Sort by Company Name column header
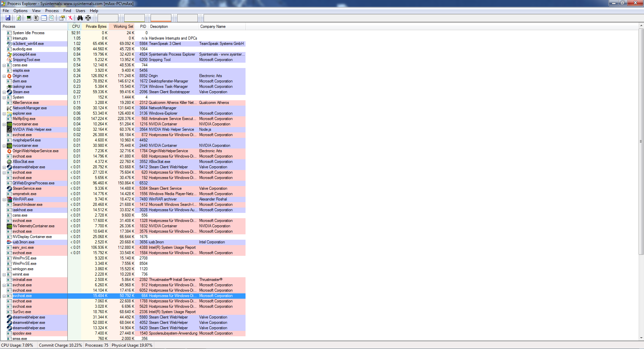This screenshot has height=349, width=644. coord(222,26)
